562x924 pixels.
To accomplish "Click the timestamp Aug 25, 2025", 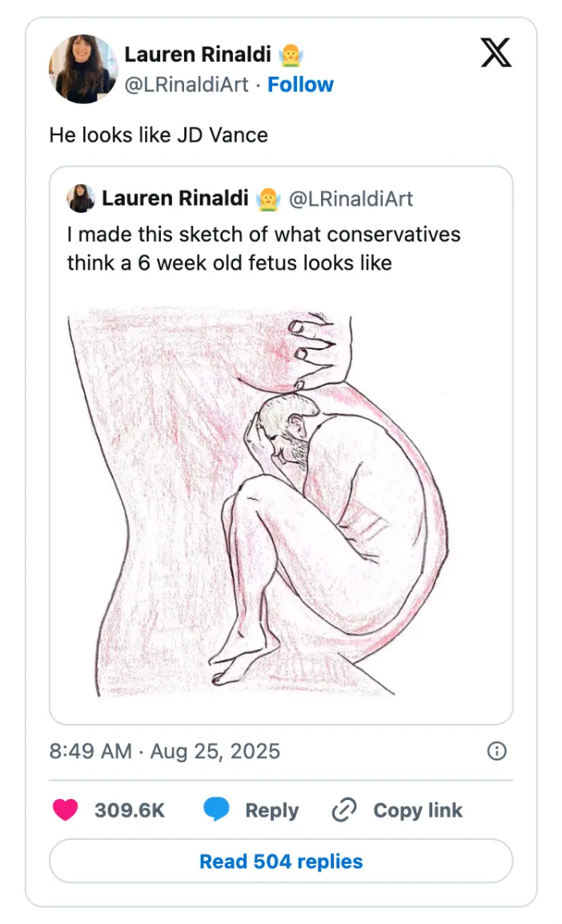I will click(214, 751).
